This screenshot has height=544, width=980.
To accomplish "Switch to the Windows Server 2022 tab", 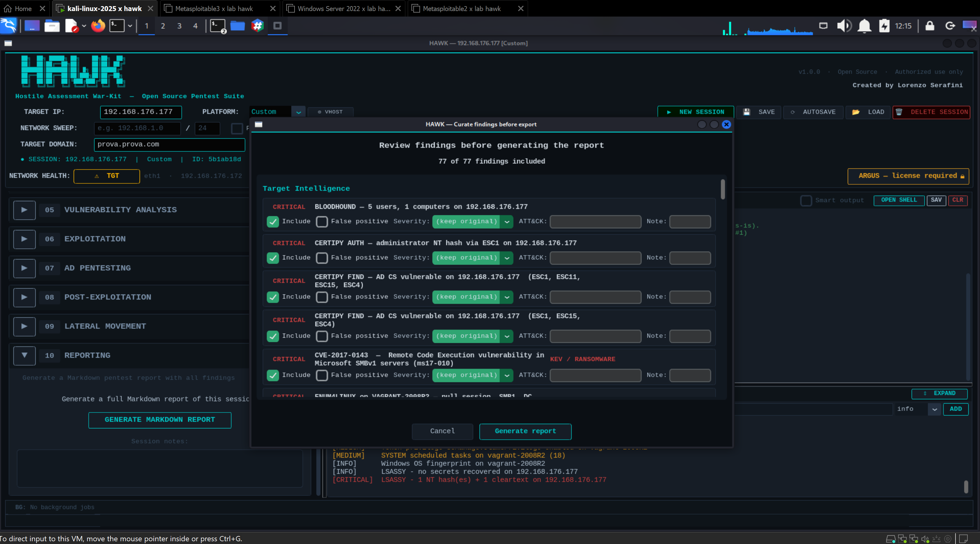I will 344,8.
